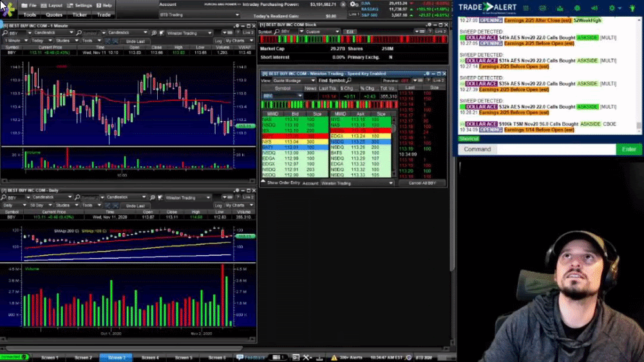The image size is (644, 362).
Task: Click tools wrench icon in status bar
Action: point(307,357)
